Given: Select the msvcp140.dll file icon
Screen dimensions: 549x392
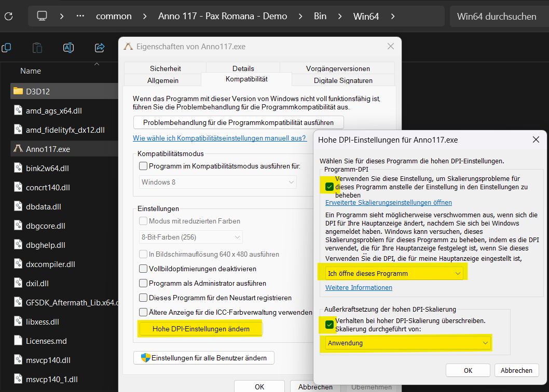Looking at the screenshot, I should click(x=18, y=360).
